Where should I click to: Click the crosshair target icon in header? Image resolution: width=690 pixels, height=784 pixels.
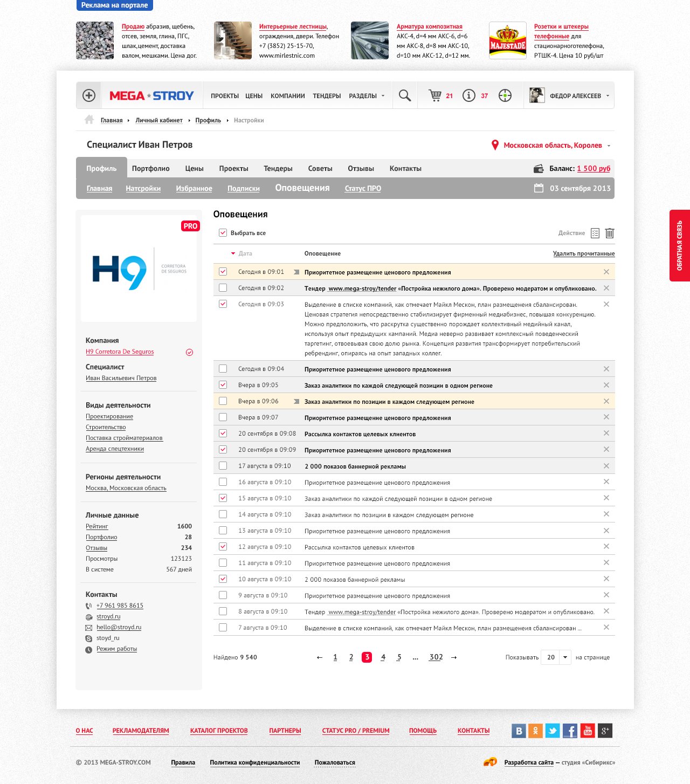(x=505, y=95)
